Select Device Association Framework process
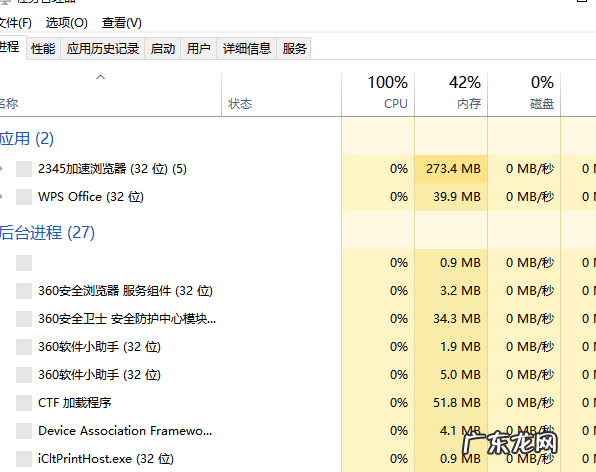Image resolution: width=596 pixels, height=472 pixels. tap(298, 431)
